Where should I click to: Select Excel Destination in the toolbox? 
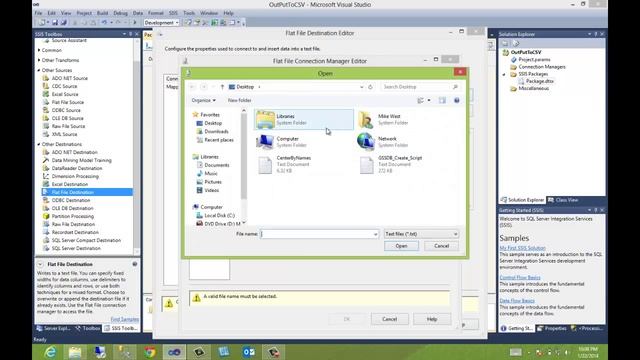(69, 184)
